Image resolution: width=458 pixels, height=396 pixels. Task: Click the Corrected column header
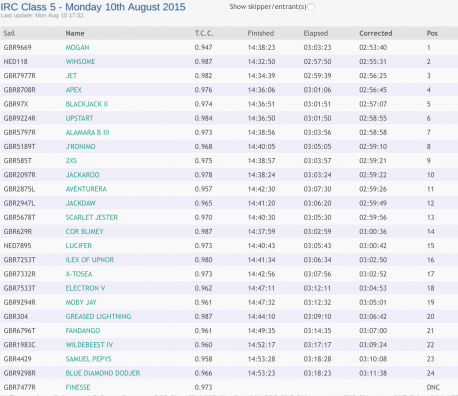click(376, 33)
